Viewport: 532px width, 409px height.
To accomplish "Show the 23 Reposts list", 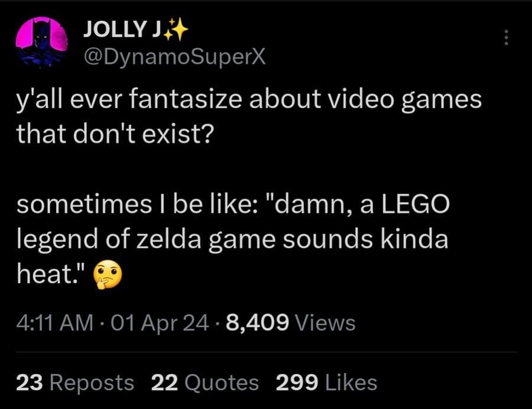I will (75, 382).
